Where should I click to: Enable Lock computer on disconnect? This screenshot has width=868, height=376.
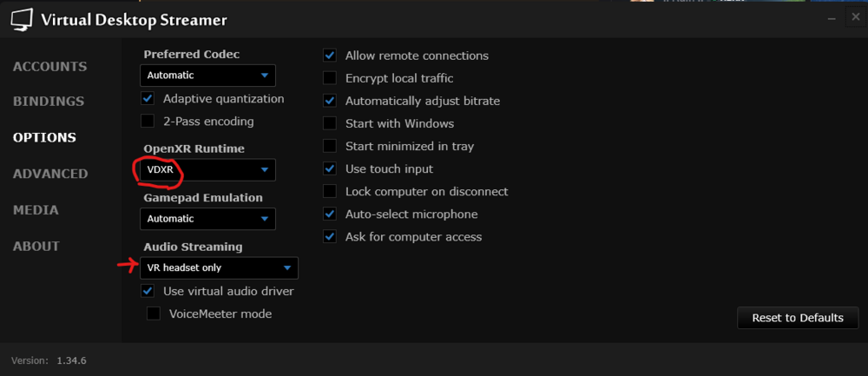pos(330,191)
